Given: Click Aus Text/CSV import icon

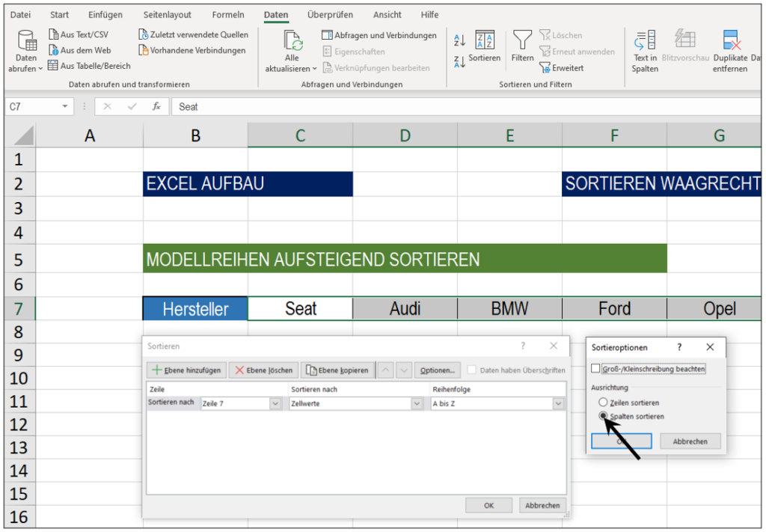Looking at the screenshot, I should point(53,34).
